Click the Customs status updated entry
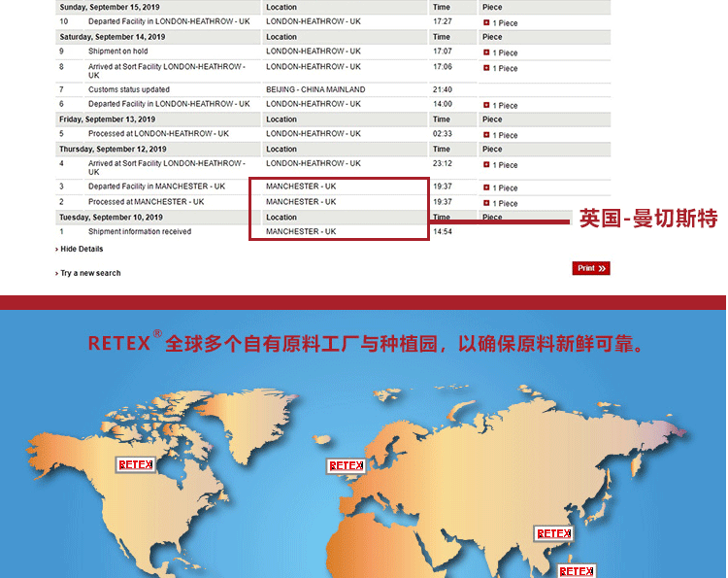Viewport: 728px width, 578px height. tap(129, 89)
